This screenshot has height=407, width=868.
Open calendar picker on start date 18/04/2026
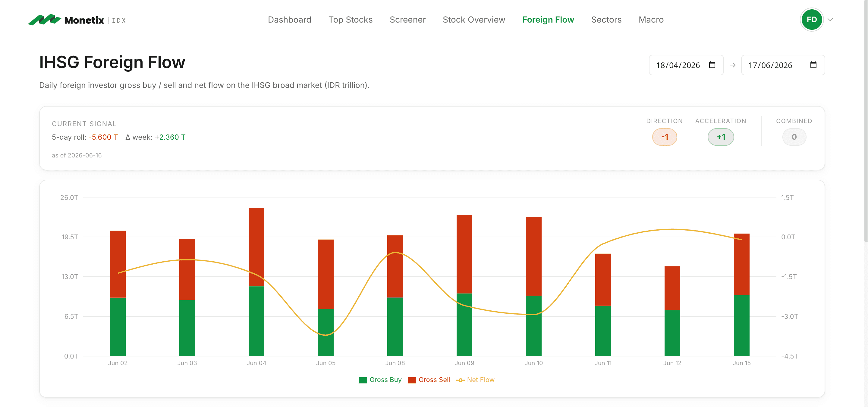pos(712,65)
